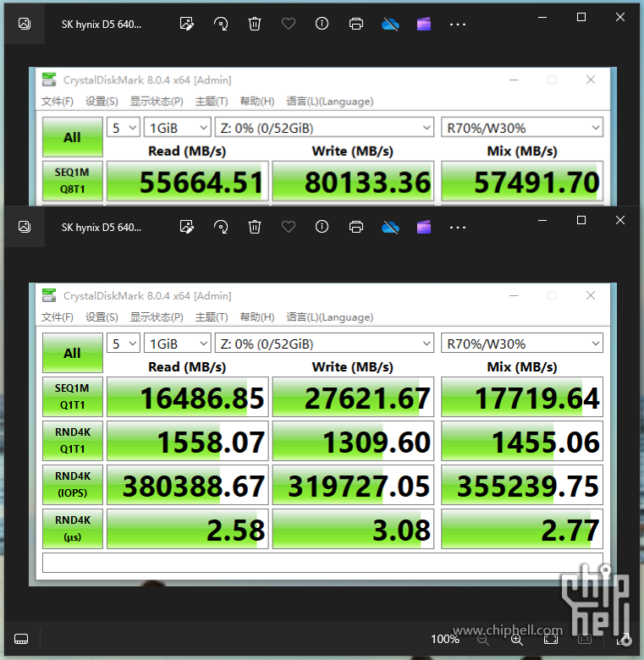This screenshot has width=644, height=660.
Task: Open the test count 5 dropdown in upper CrystalDiskMark
Action: click(124, 128)
